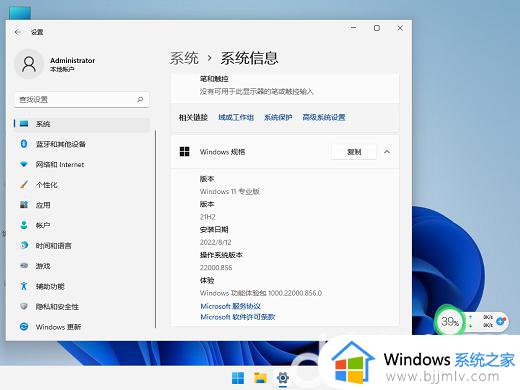Click the 2022/8/12 install date value
Viewport: 520px width, 390px height.
click(215, 242)
